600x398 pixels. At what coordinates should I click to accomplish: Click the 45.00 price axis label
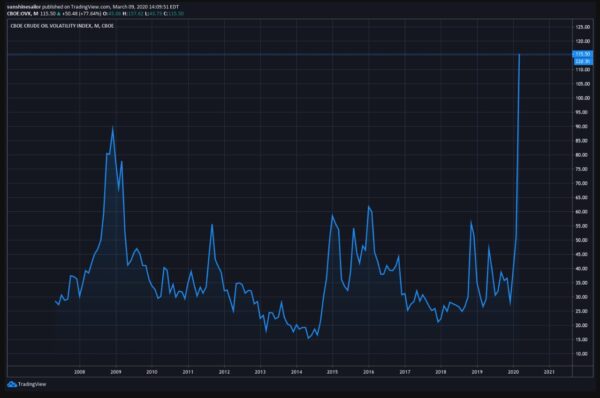click(582, 254)
